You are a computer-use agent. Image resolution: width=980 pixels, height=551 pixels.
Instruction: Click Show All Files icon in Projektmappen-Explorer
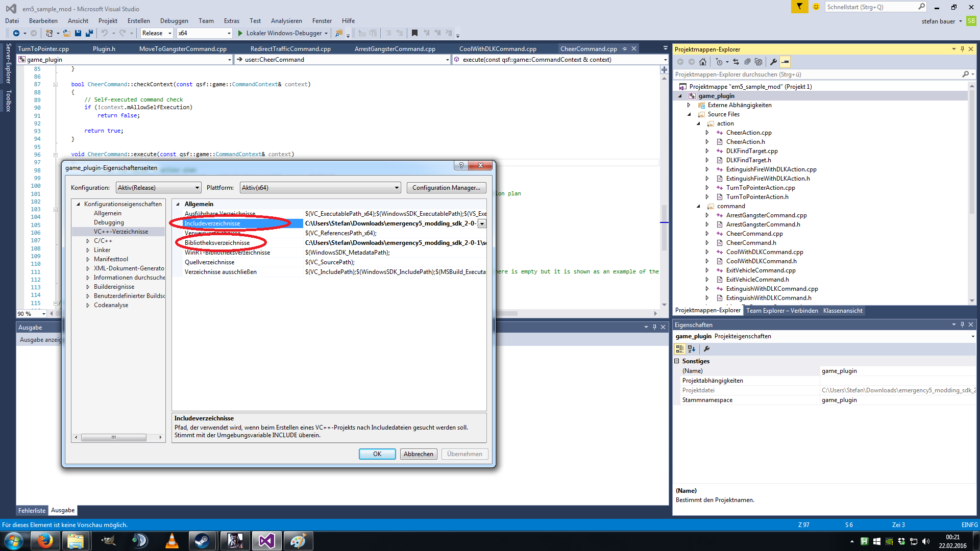pos(758,62)
